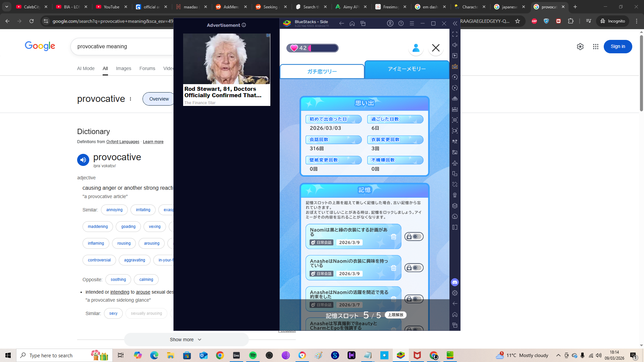The height and width of the screenshot is (362, 644).
Task: Open BlueStacks account icon in title bar
Action: coord(390,23)
